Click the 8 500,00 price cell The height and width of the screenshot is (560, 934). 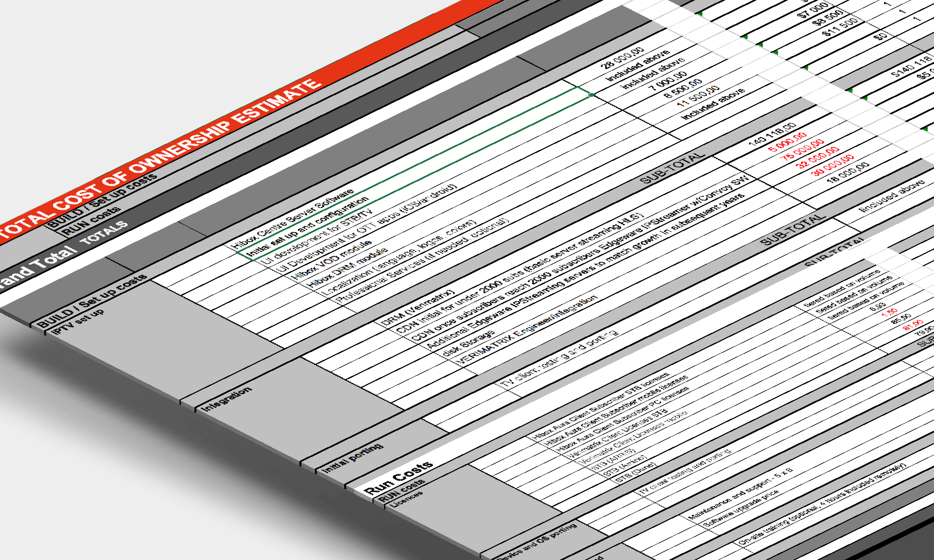pos(683,88)
